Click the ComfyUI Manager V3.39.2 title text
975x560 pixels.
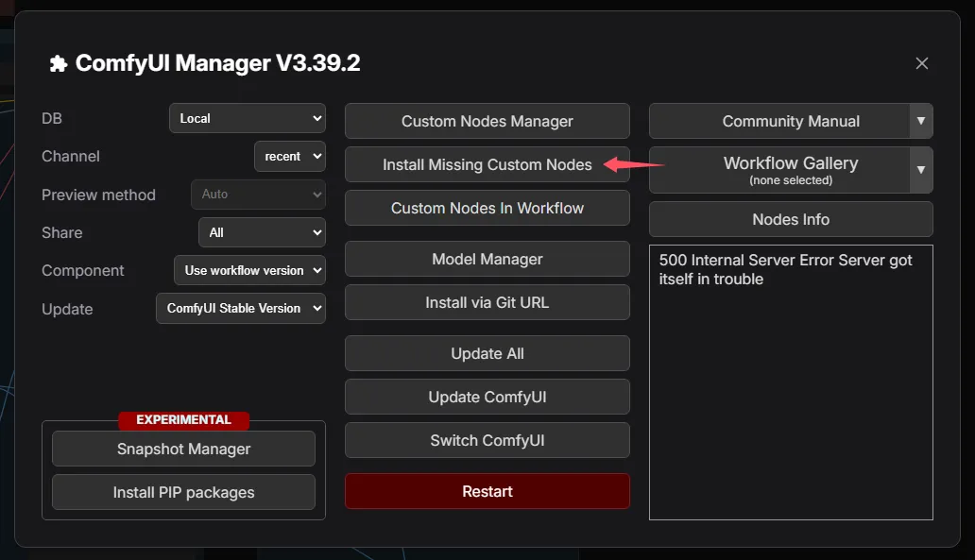tap(217, 62)
